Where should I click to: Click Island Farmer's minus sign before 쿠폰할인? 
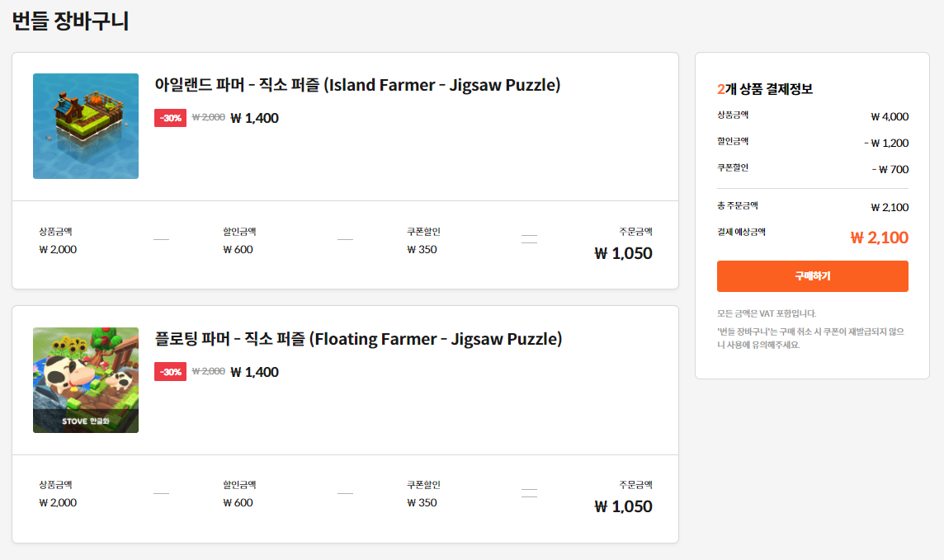[345, 240]
